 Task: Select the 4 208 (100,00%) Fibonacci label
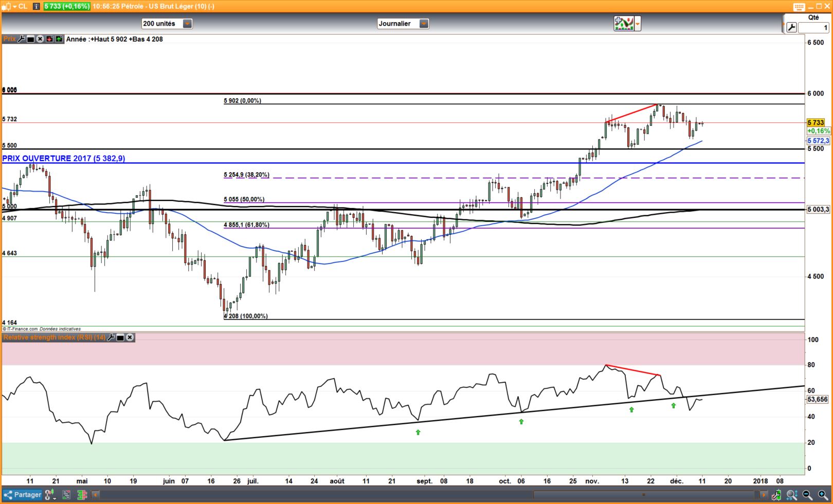pyautogui.click(x=246, y=316)
